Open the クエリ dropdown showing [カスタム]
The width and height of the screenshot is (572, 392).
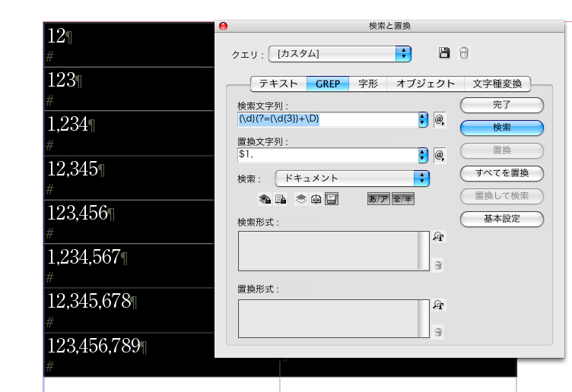[x=339, y=54]
